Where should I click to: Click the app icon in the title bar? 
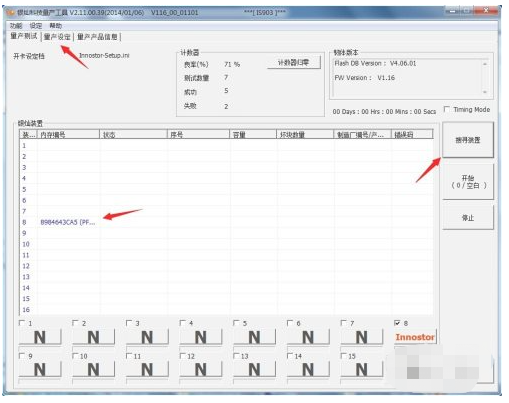point(11,13)
